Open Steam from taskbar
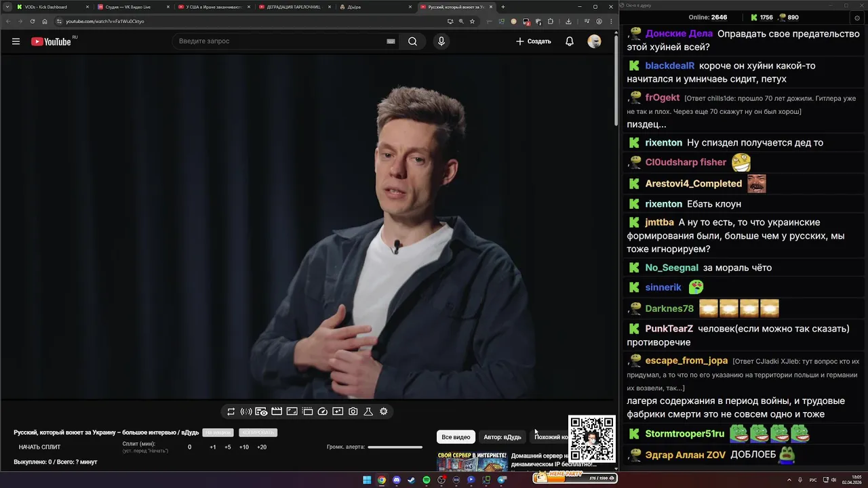Viewport: 868px width, 488px height. pyautogui.click(x=412, y=480)
